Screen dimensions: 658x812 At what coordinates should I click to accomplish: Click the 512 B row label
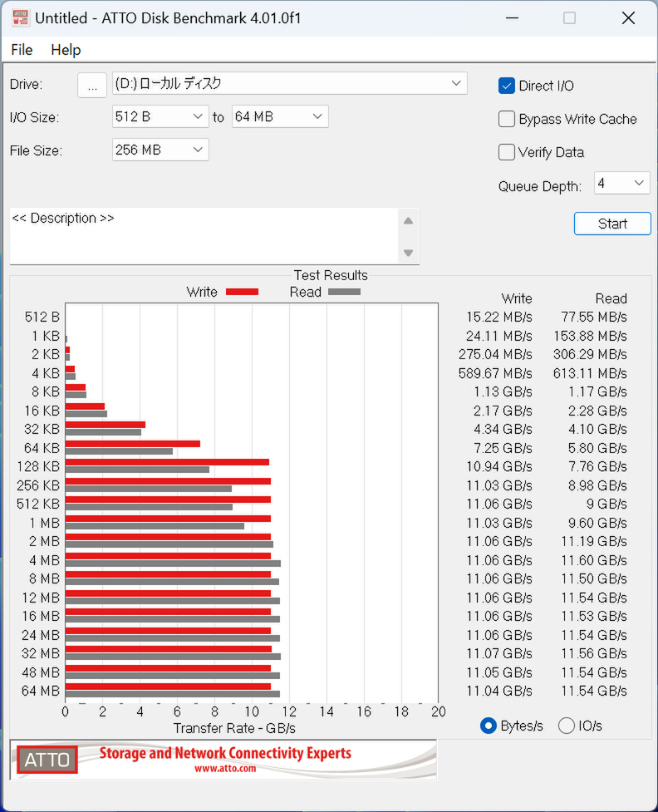(42, 317)
